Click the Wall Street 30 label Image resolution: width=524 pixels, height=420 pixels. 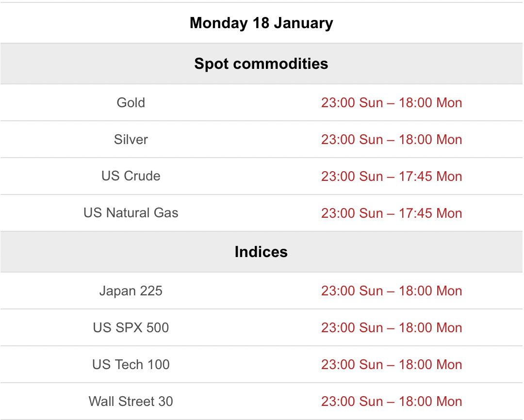[131, 402]
